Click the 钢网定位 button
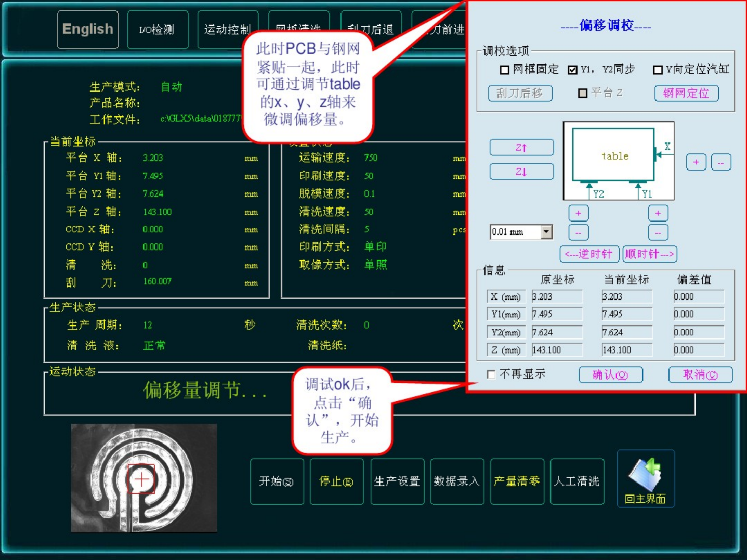747x560 pixels. point(686,93)
